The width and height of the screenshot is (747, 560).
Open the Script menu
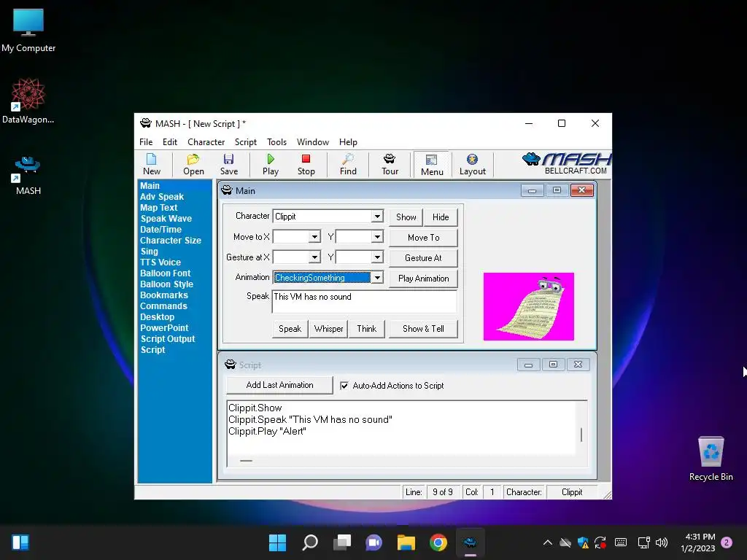pos(245,142)
